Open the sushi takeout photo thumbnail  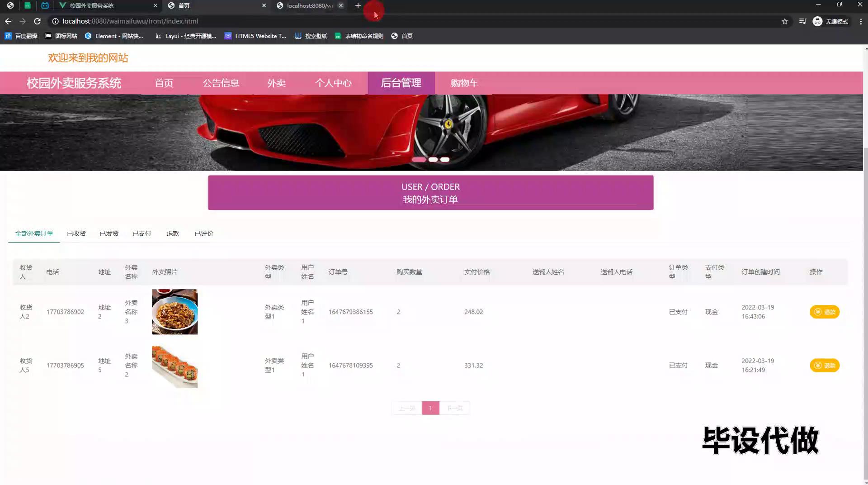(175, 366)
